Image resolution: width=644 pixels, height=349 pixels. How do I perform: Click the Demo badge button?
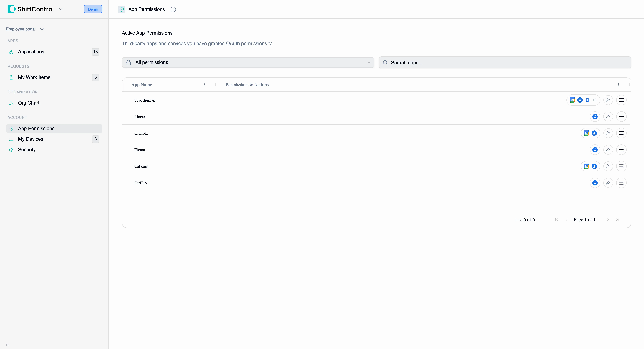93,9
